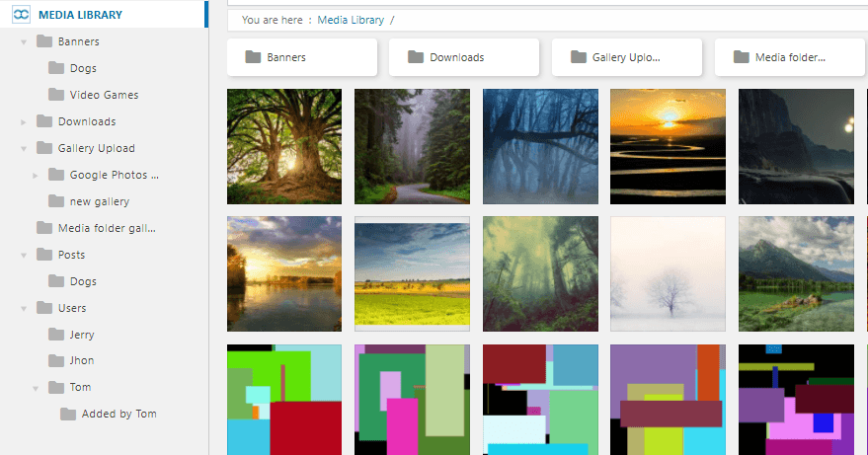868x455 pixels.
Task: Expand the Google Photos subfolder arrow
Action: coord(36,176)
